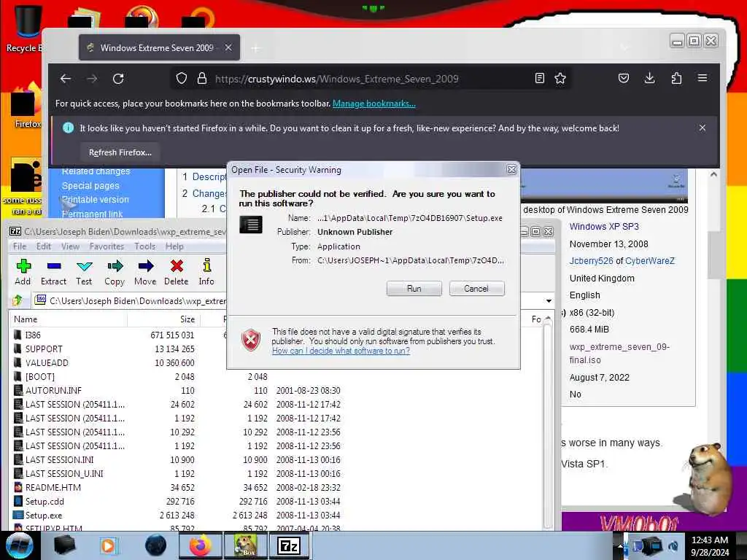This screenshot has height=560, width=747.
Task: Toggle Firefox reader view icon
Action: pos(539,78)
